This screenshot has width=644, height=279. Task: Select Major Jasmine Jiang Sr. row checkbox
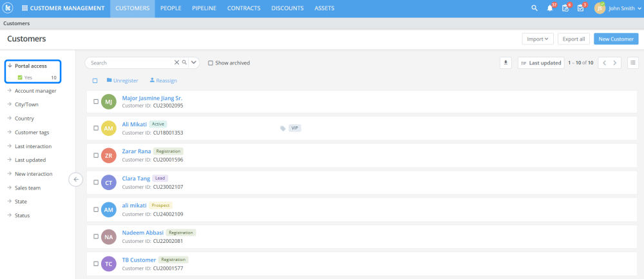[x=96, y=102]
